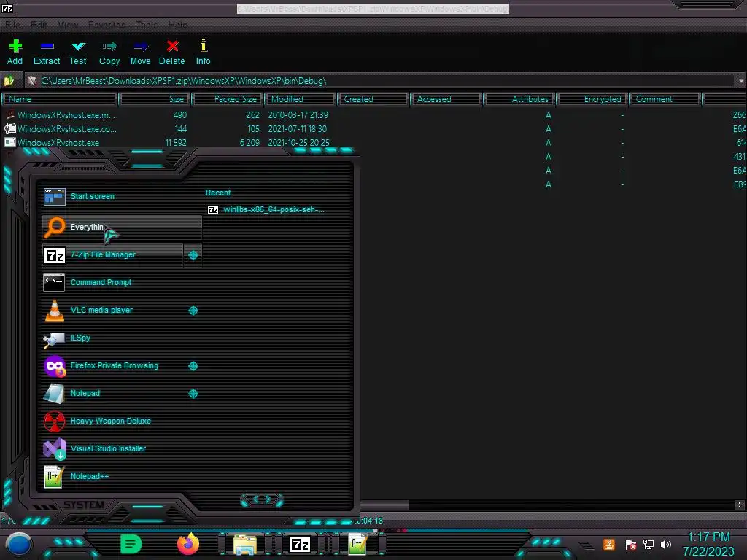747x560 pixels.
Task: Click the up-folder icon beside address bar
Action: (x=9, y=81)
